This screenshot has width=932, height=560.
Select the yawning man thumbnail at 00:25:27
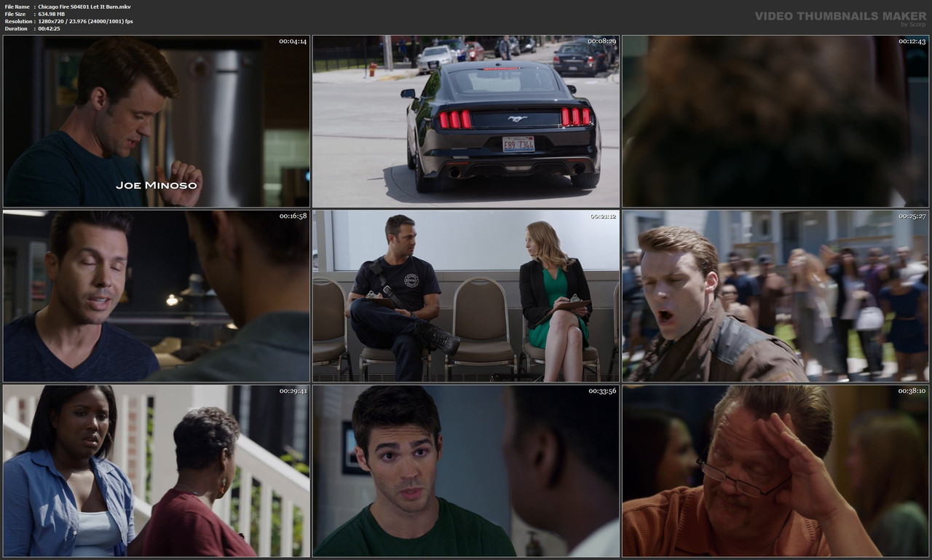(775, 296)
